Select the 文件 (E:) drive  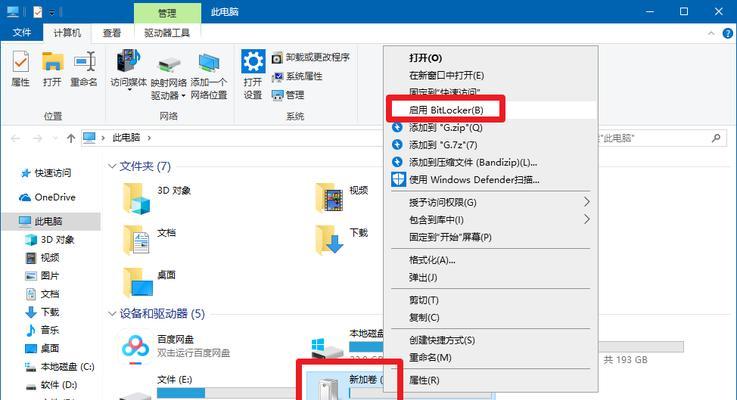205,388
